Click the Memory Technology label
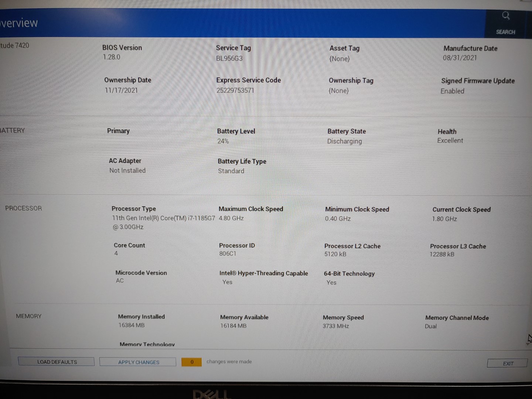Viewport: 532px width, 399px height. click(x=147, y=344)
